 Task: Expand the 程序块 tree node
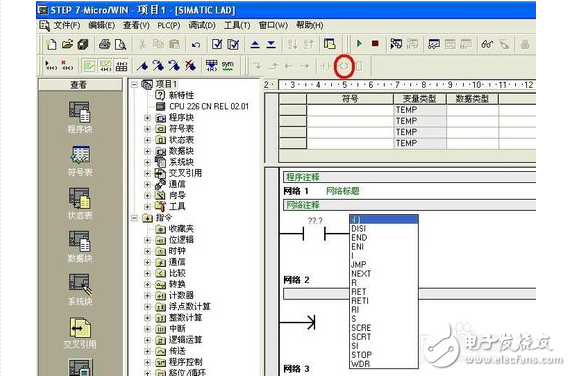coord(147,118)
